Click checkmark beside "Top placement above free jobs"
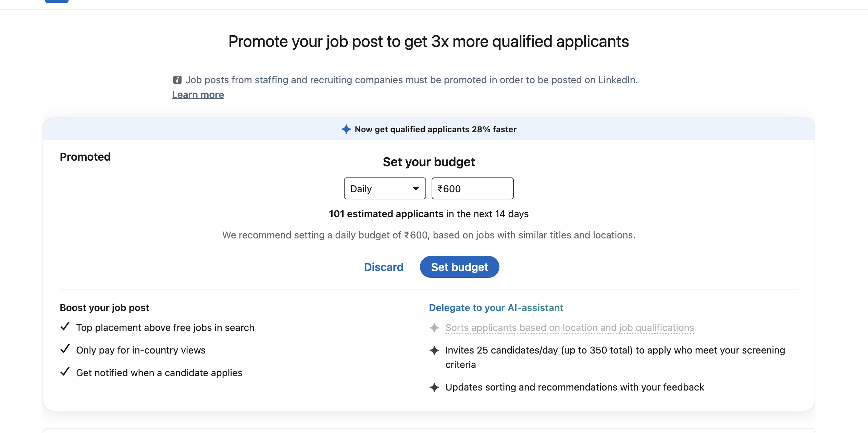 click(x=65, y=326)
